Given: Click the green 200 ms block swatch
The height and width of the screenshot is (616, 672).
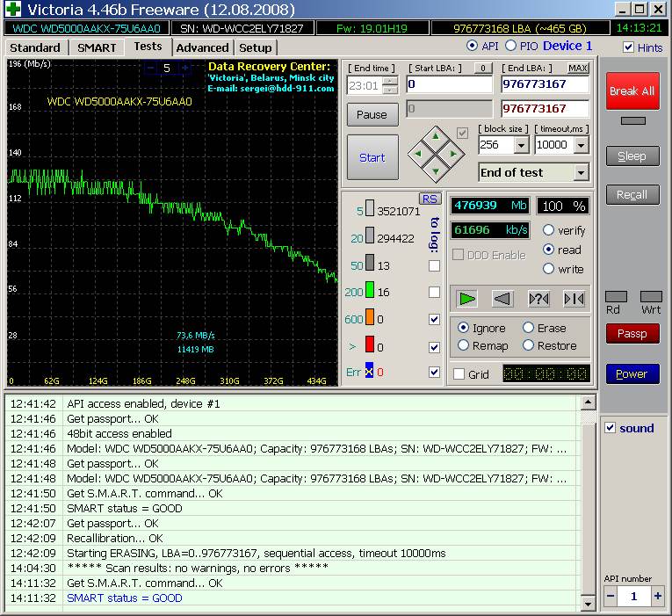Looking at the screenshot, I should pos(370,289).
